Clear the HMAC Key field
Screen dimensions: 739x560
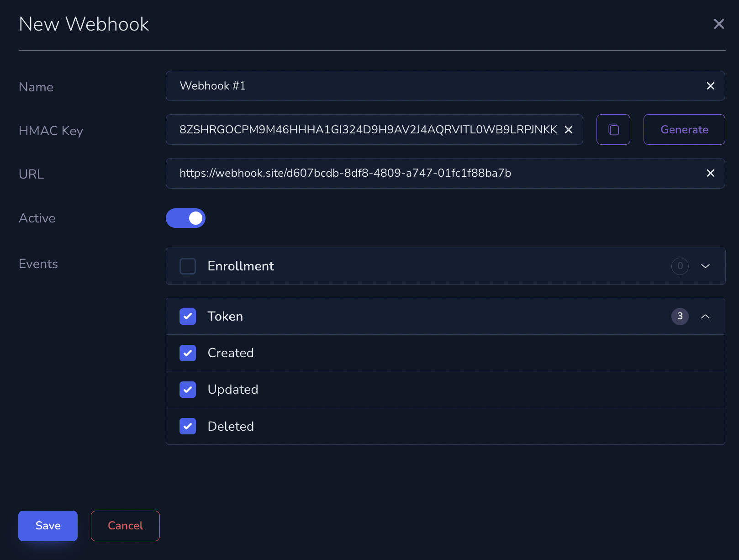(x=568, y=130)
